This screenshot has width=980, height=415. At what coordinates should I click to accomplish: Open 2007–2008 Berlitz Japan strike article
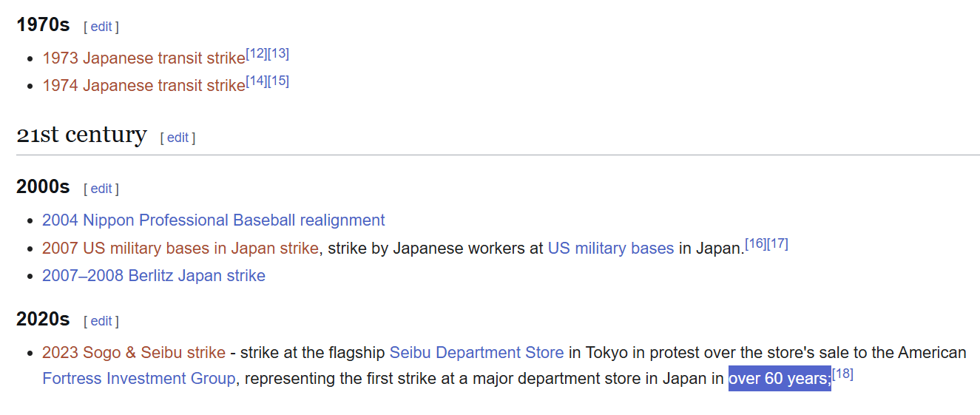pos(153,276)
